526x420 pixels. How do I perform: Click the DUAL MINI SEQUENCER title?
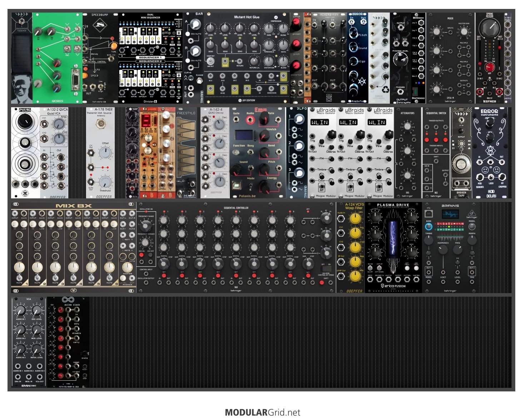150,16
